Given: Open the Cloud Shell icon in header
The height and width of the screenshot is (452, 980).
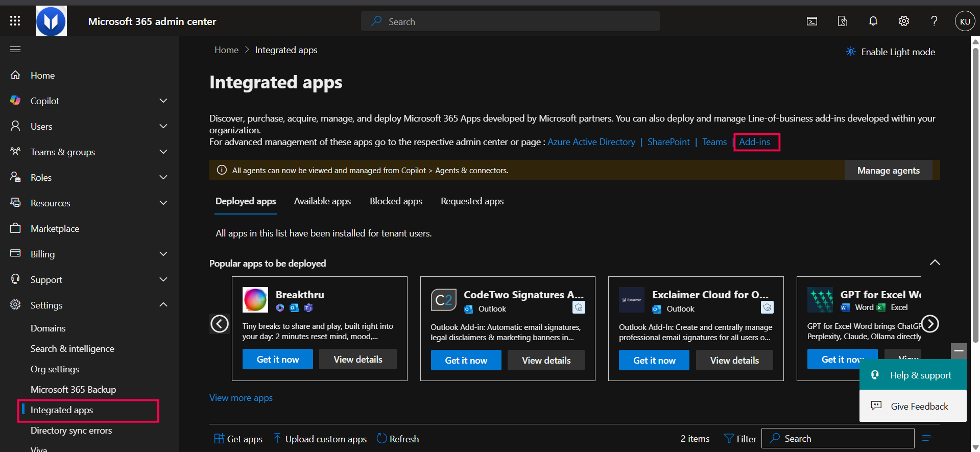Looking at the screenshot, I should [x=812, y=21].
